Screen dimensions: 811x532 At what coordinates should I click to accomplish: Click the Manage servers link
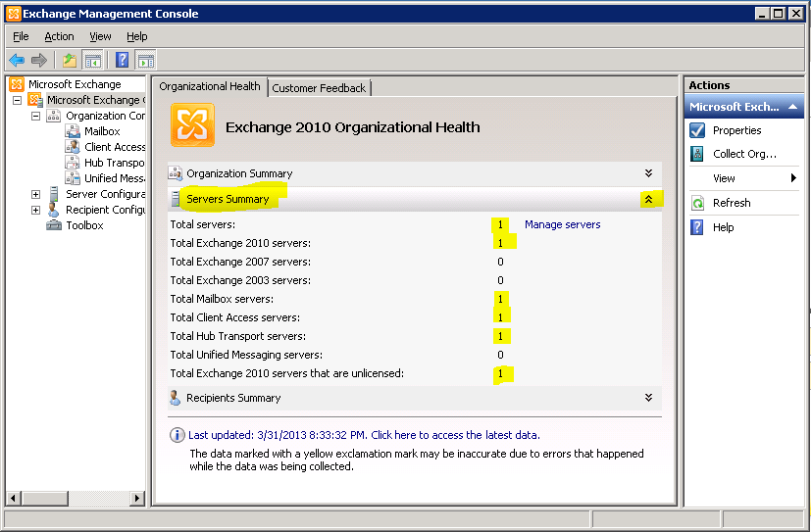563,224
